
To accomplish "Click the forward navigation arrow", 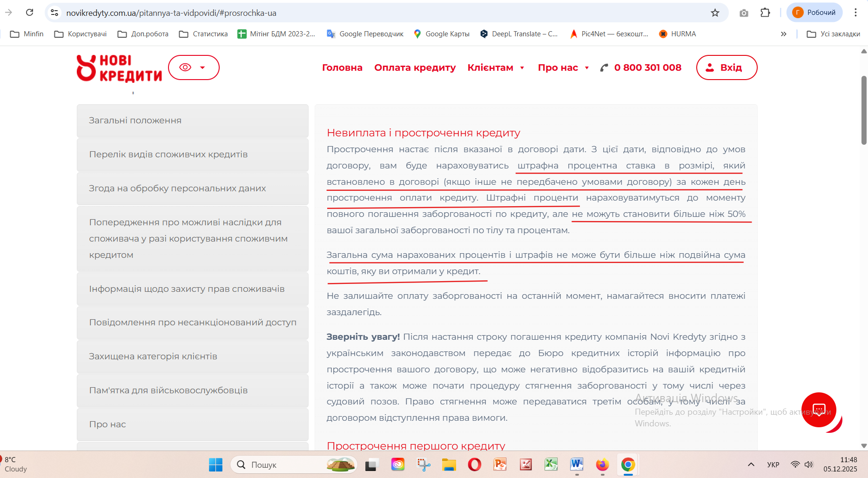I will pyautogui.click(x=8, y=13).
